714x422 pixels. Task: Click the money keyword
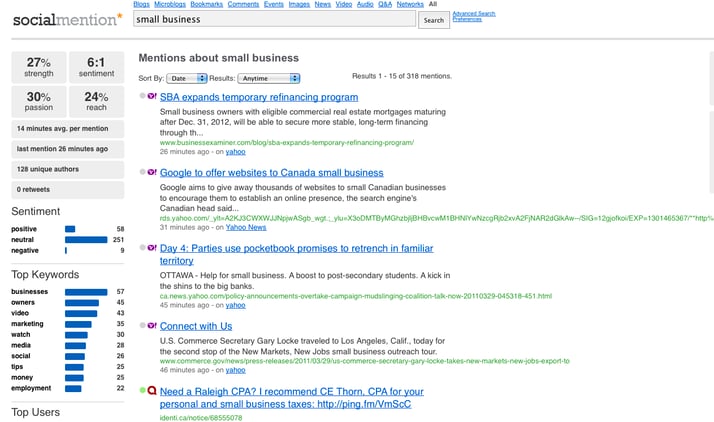pos(22,377)
